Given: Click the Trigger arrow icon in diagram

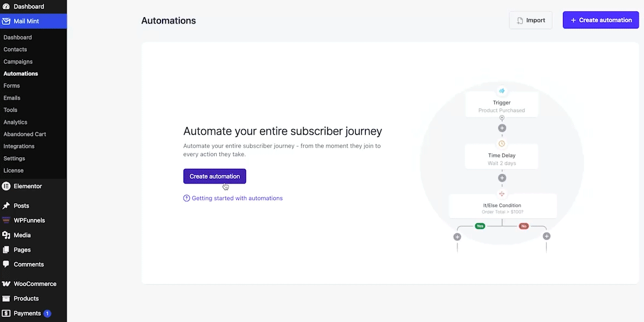Looking at the screenshot, I should point(502,91).
